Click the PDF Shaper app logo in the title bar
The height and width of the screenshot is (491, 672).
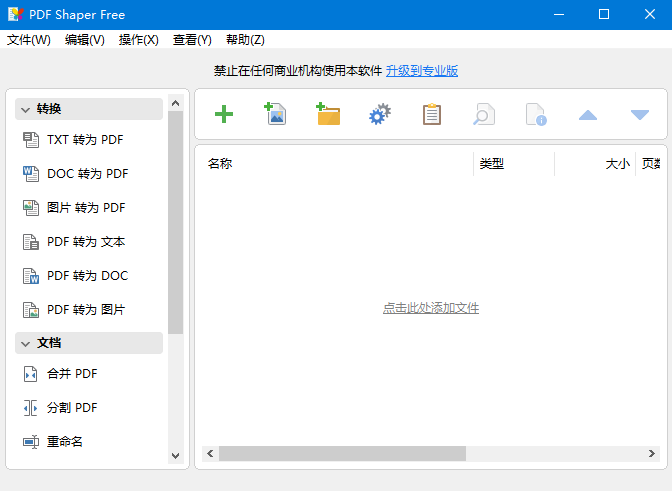pyautogui.click(x=16, y=14)
